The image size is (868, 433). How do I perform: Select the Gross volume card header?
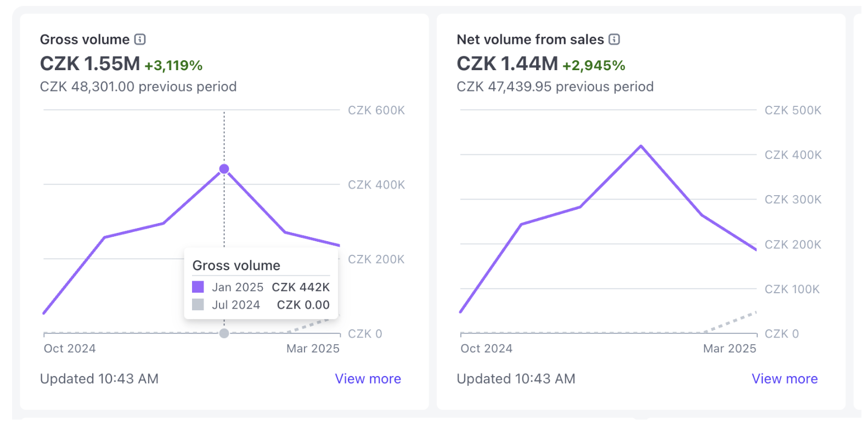coord(85,39)
